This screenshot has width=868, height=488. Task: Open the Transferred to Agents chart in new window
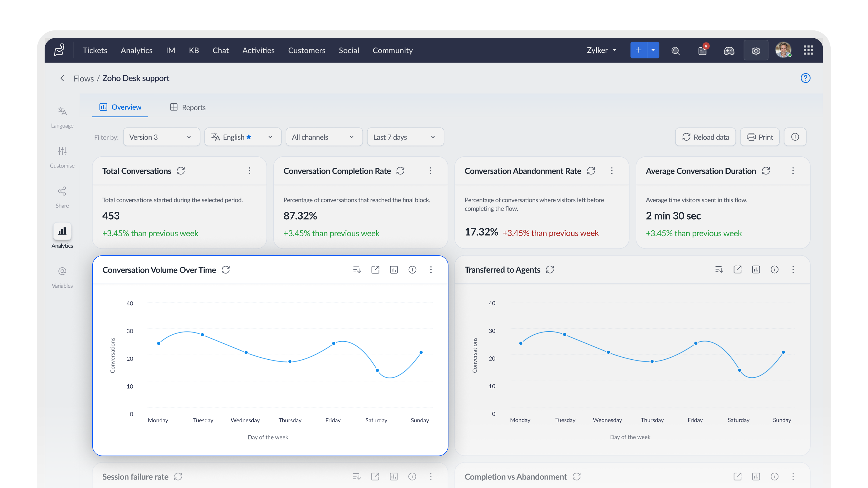(737, 269)
